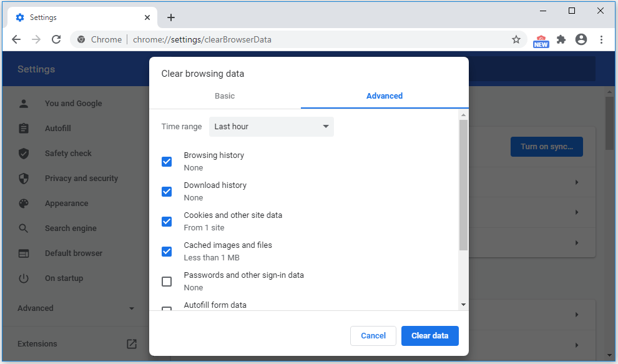Click the Settings gear tab favicon

(x=20, y=17)
